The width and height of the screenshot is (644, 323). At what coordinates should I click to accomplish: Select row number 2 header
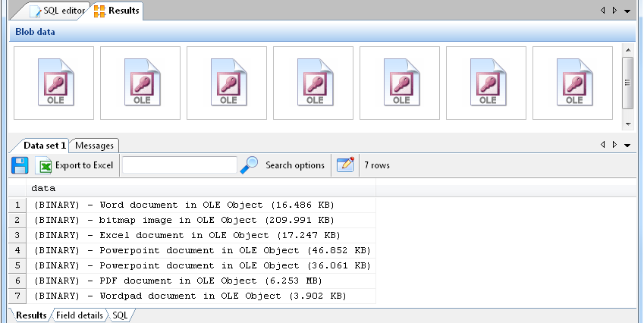[x=17, y=220]
